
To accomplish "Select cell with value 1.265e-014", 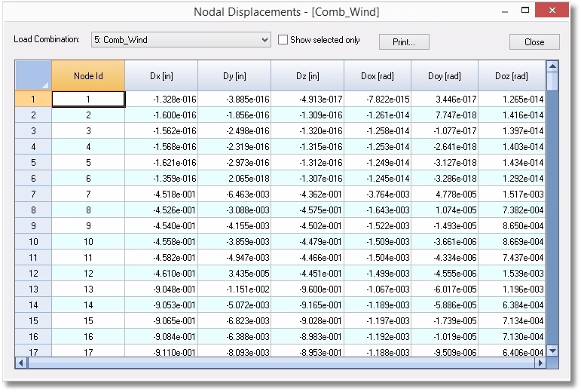I will pos(512,100).
